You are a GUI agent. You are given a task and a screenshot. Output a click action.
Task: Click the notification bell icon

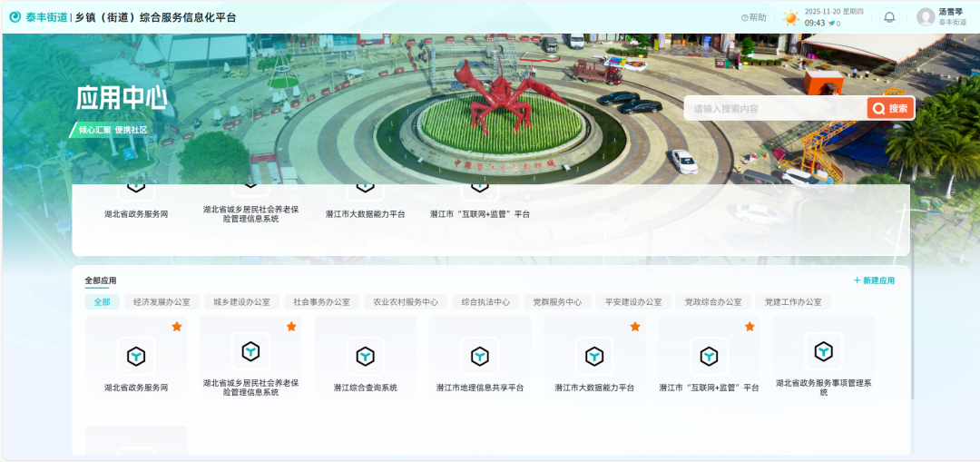click(x=889, y=17)
